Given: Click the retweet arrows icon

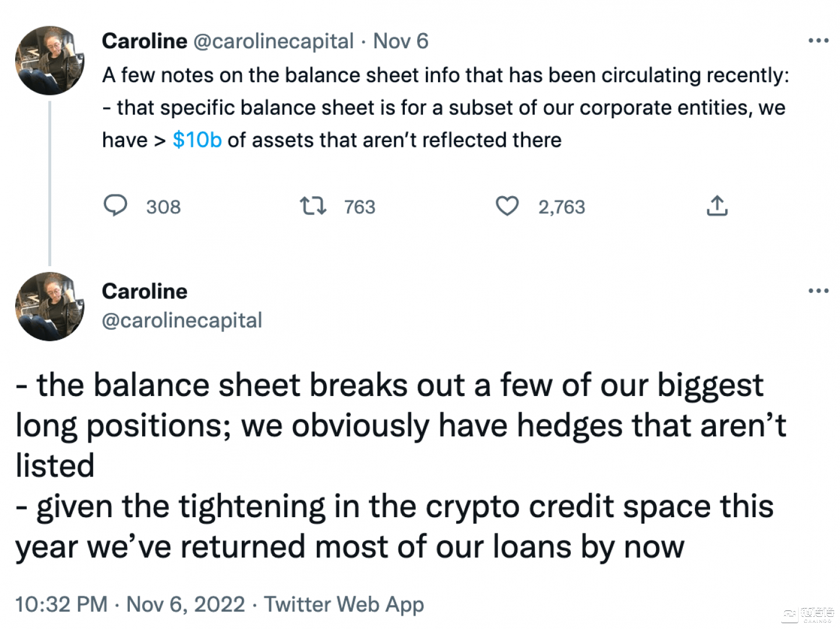Looking at the screenshot, I should 312,206.
